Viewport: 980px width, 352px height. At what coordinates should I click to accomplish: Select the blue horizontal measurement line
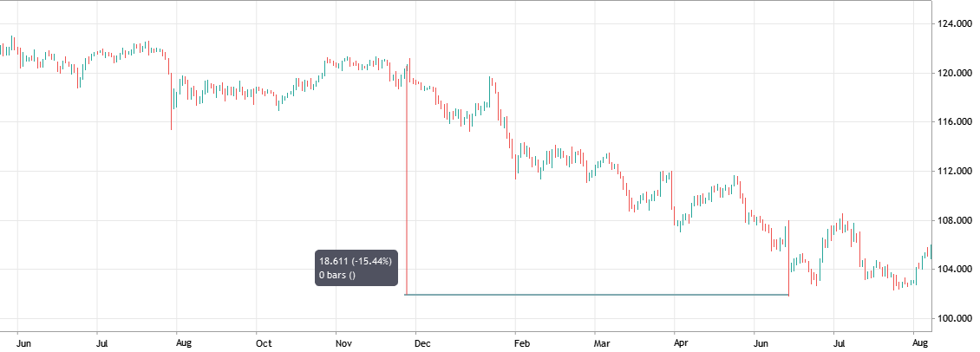[597, 295]
